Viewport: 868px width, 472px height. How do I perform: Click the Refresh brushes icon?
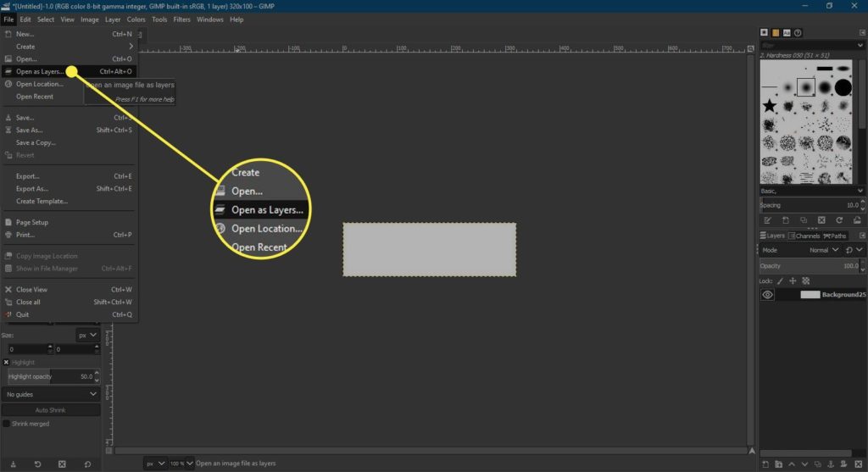point(839,220)
